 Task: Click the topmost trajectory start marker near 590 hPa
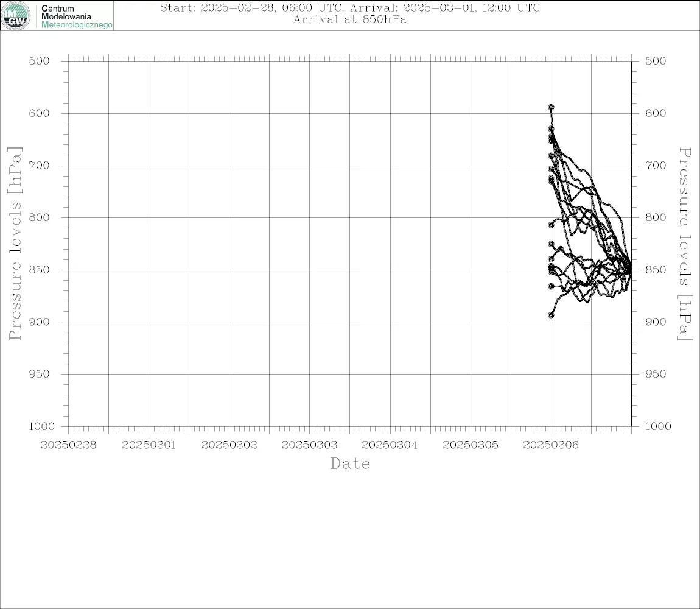point(551,107)
